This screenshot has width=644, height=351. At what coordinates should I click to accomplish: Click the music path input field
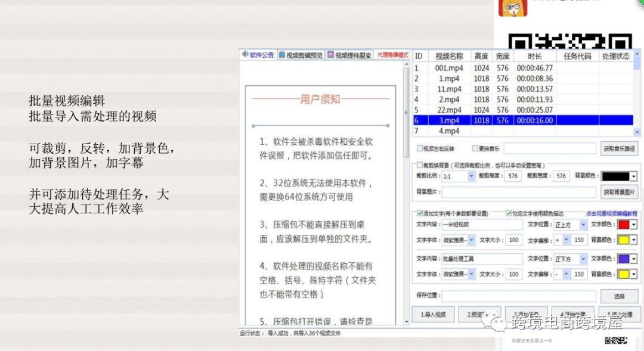click(x=550, y=148)
